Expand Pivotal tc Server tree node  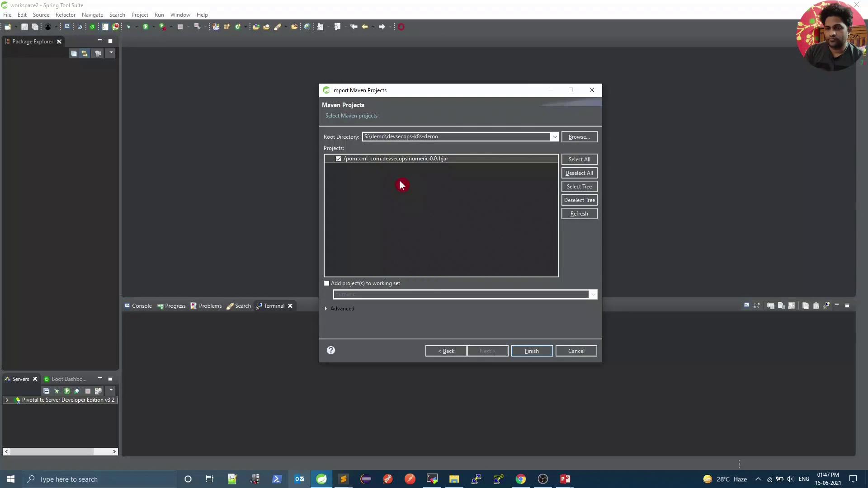coord(7,400)
